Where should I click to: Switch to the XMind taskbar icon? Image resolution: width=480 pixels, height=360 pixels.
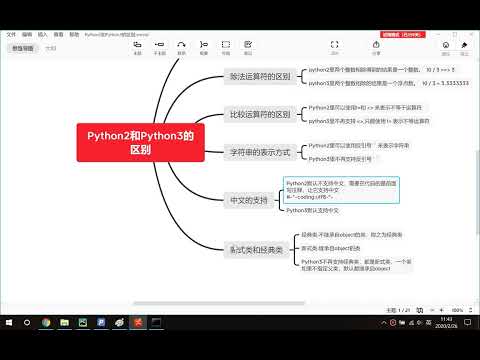(x=138, y=323)
